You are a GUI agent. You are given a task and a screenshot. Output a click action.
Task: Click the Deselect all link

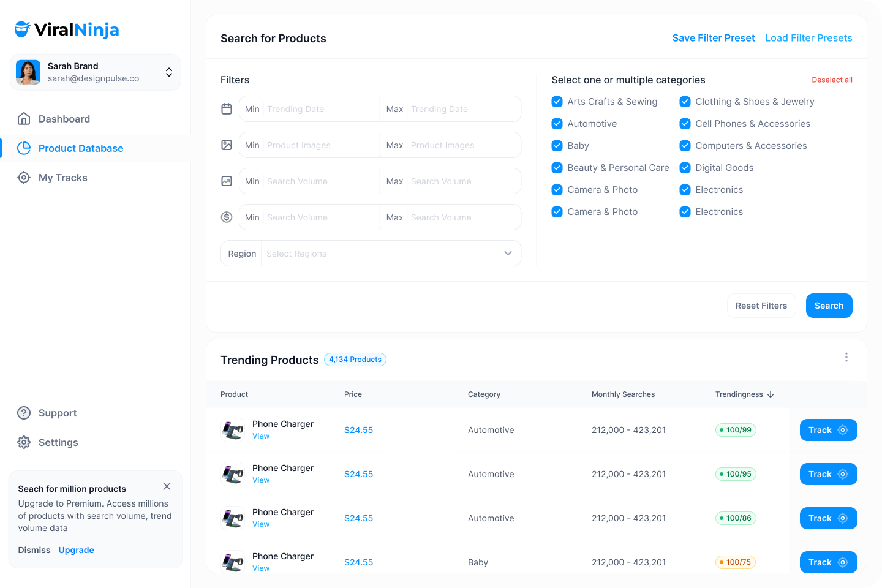pos(832,80)
